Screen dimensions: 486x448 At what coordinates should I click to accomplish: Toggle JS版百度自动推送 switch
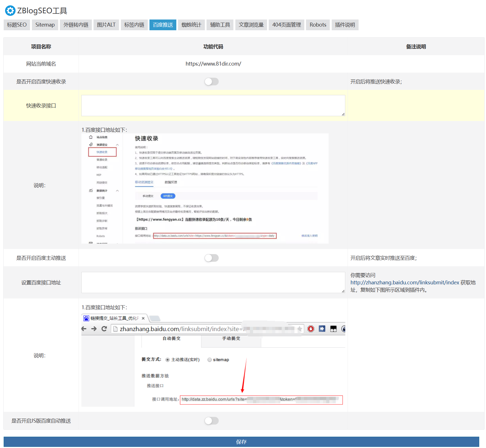coord(212,421)
